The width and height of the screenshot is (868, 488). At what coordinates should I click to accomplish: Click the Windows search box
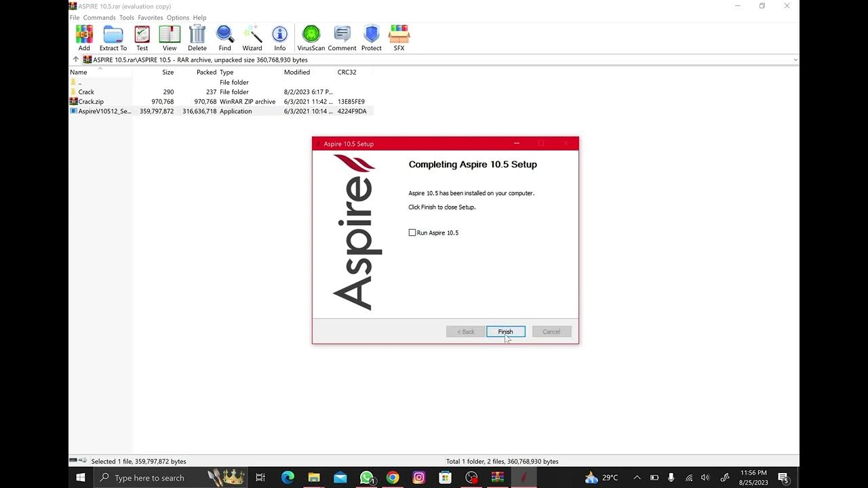[170, 478]
